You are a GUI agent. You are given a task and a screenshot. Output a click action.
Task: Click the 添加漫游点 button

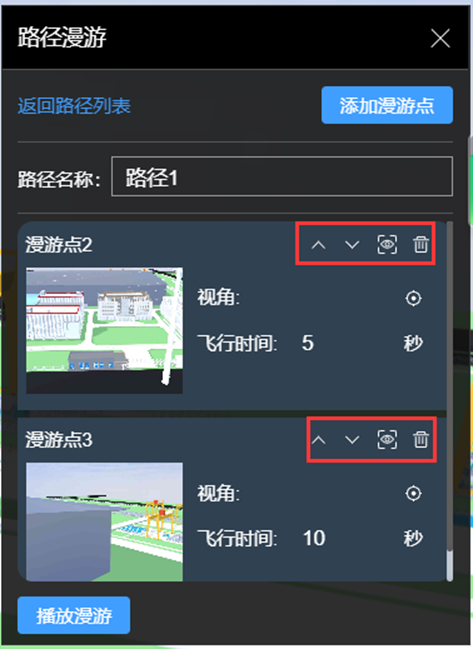point(387,105)
